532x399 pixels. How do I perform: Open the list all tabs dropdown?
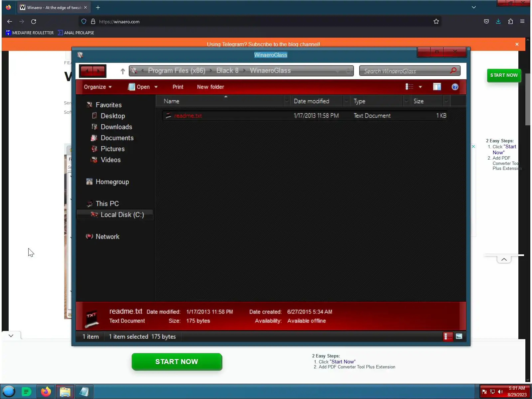pyautogui.click(x=474, y=7)
